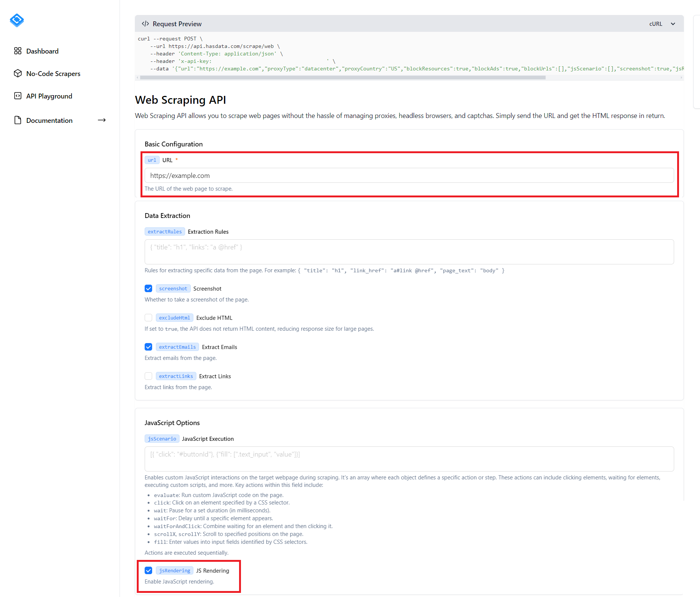Click the --data JSON payload line
The height and width of the screenshot is (597, 700).
click(417, 69)
